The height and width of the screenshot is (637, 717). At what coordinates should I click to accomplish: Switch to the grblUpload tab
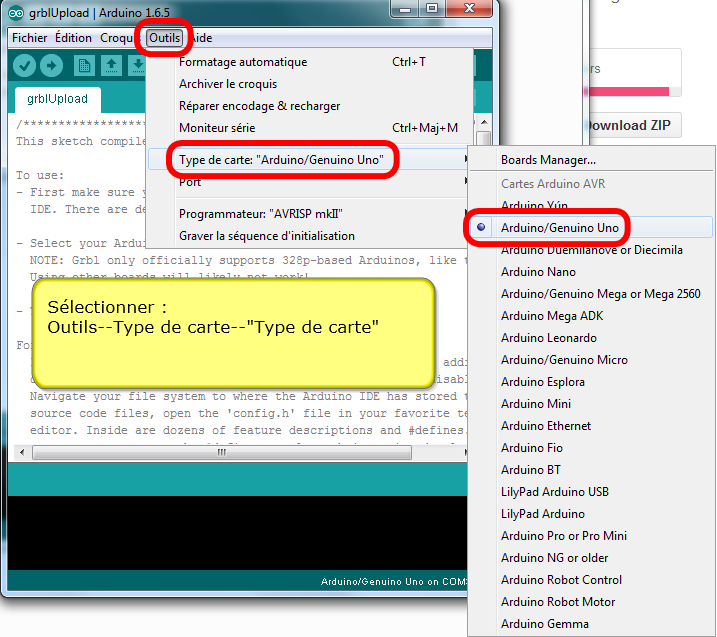click(x=58, y=99)
